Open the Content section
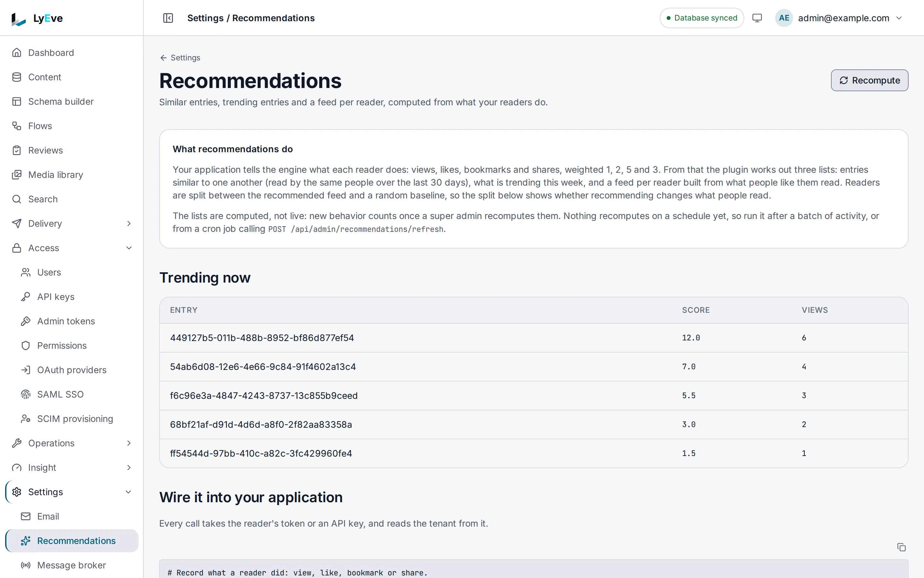This screenshot has height=578, width=924. [72, 77]
